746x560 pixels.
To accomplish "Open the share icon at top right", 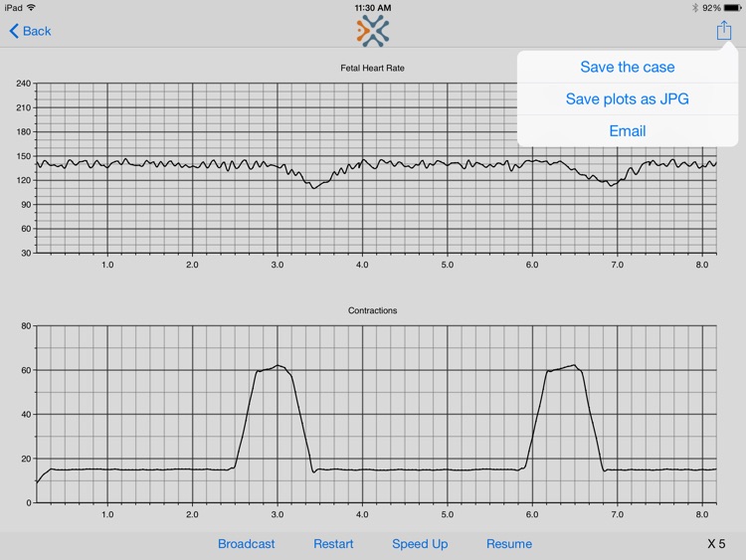I will pos(724,31).
